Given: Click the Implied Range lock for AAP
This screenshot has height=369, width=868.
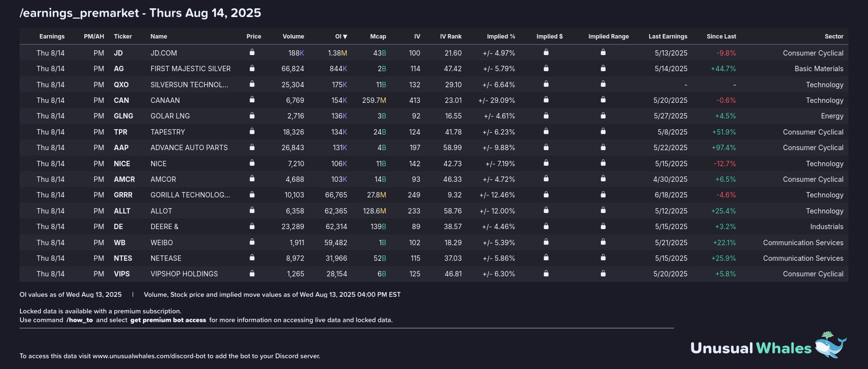Looking at the screenshot, I should click(x=603, y=147).
